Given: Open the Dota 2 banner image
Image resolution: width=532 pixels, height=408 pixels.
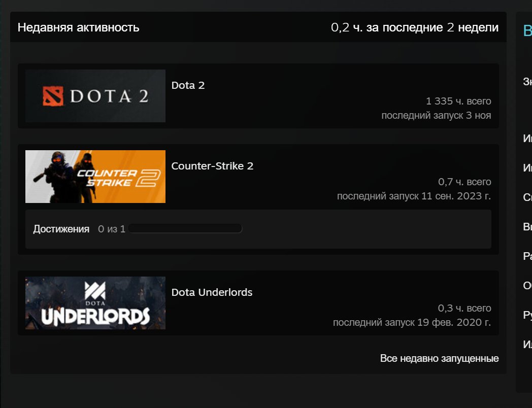Looking at the screenshot, I should [95, 96].
